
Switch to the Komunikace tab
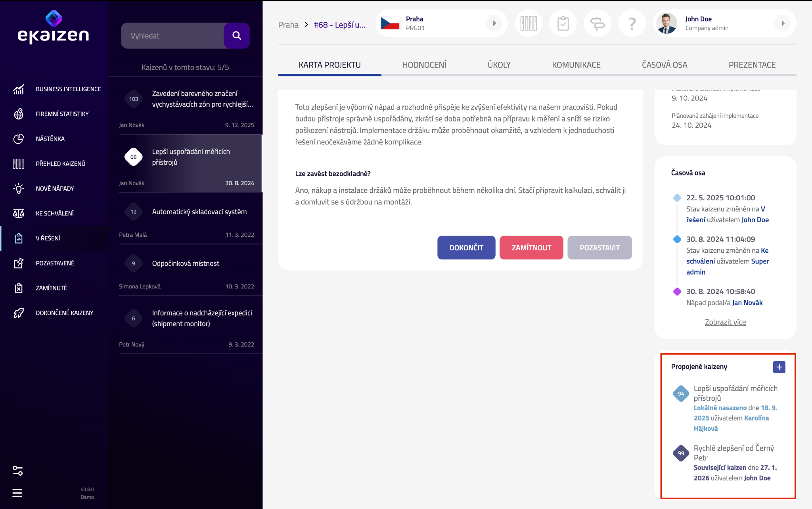576,65
